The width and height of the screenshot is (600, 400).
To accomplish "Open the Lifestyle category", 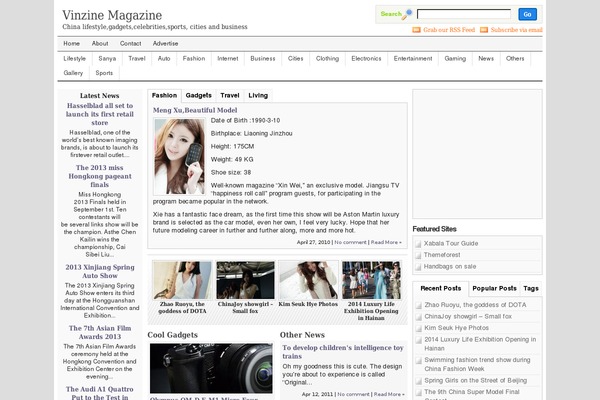I will tap(75, 59).
